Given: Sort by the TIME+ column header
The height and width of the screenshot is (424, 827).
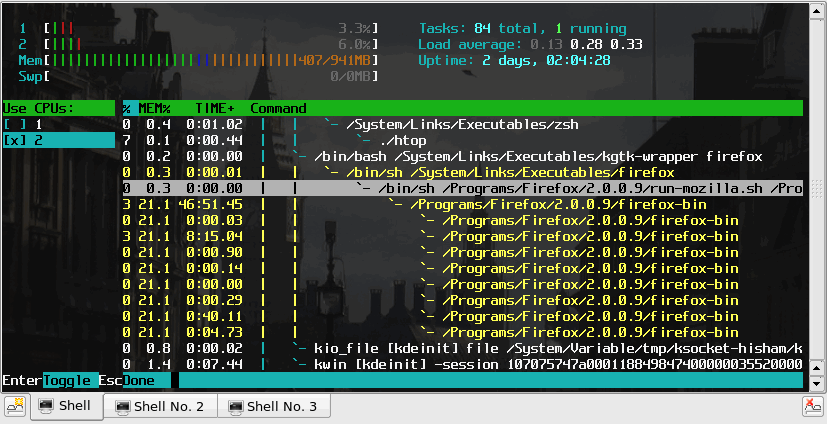Looking at the screenshot, I should coord(215,108).
